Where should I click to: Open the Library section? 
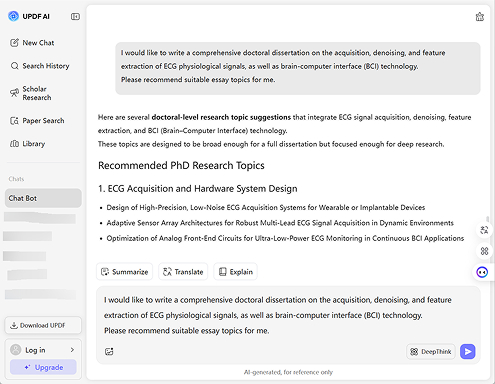tap(28, 144)
